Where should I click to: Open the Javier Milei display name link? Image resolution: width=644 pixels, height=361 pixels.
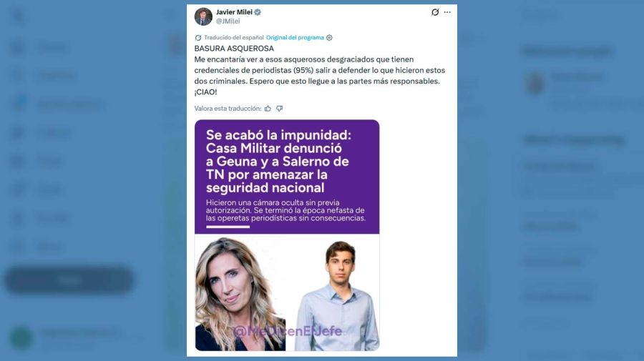(234, 12)
